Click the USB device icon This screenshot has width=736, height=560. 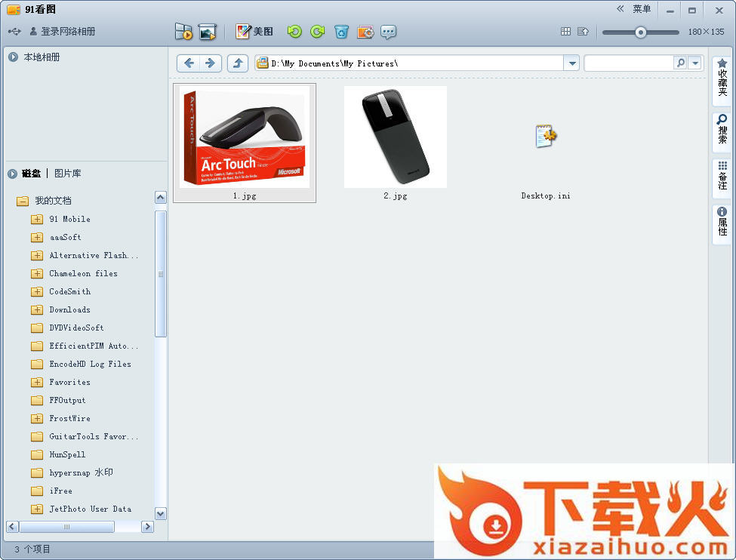[14, 32]
